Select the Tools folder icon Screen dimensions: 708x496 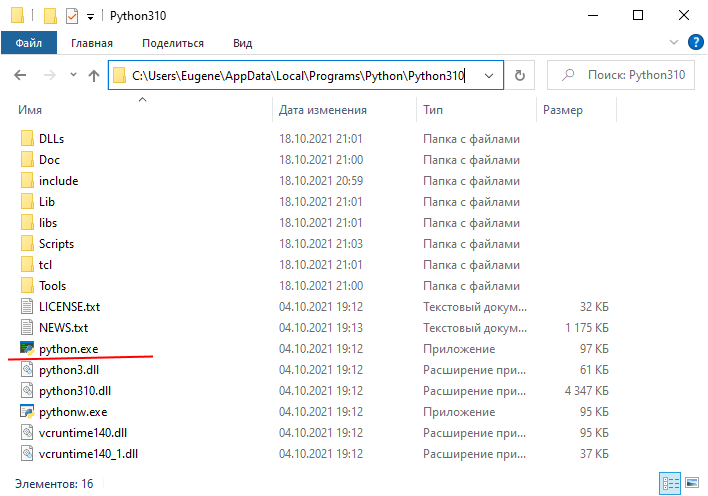pyautogui.click(x=27, y=285)
